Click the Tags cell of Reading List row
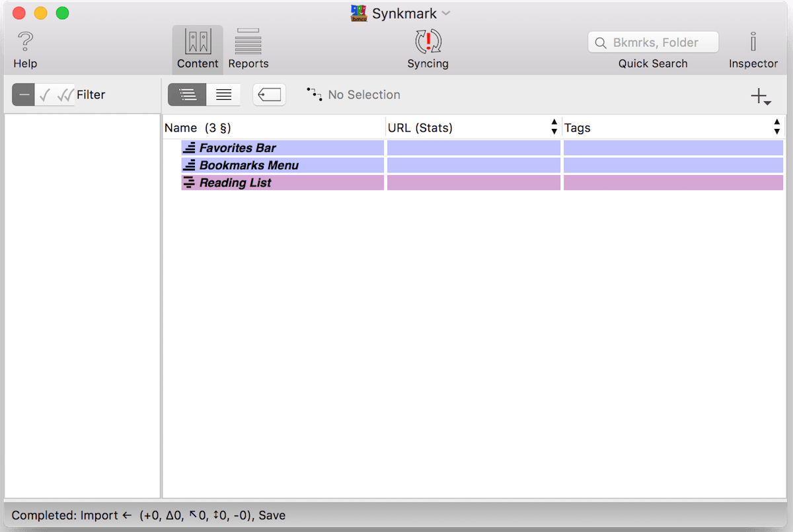Screen dimensions: 793x532 coord(673,182)
